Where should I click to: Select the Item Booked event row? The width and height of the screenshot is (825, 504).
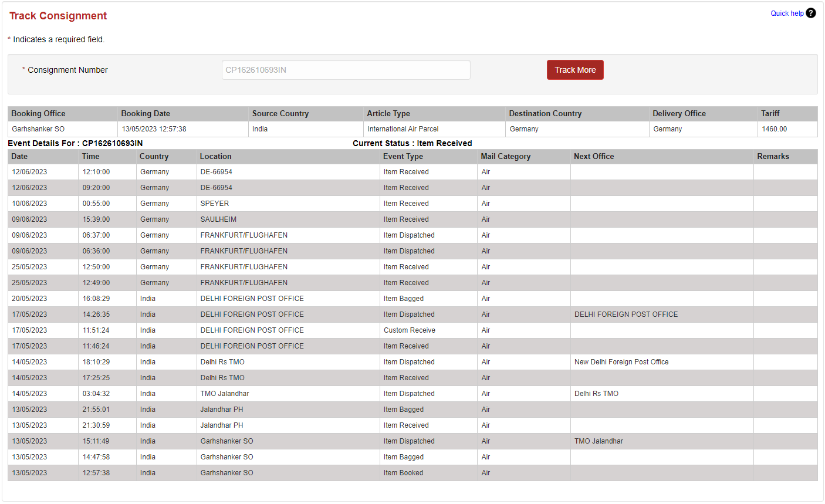pos(403,472)
